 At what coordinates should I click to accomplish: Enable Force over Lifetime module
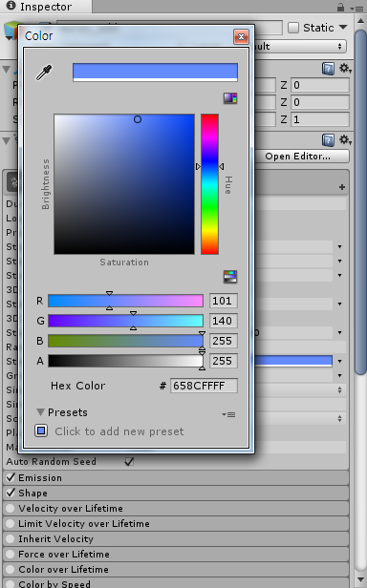tap(11, 554)
